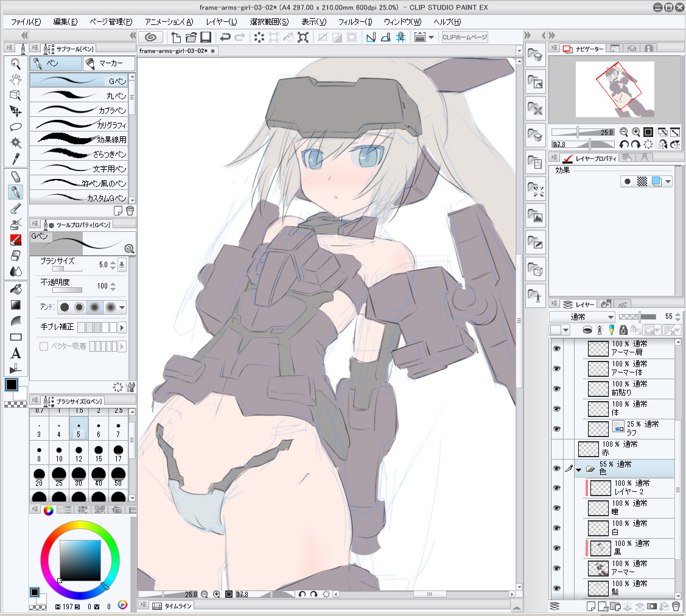Open the layer effect options dropdown
The width and height of the screenshot is (686, 616).
[668, 181]
